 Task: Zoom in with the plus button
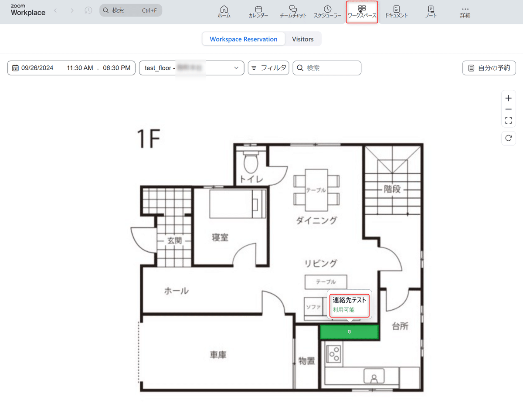tap(508, 98)
